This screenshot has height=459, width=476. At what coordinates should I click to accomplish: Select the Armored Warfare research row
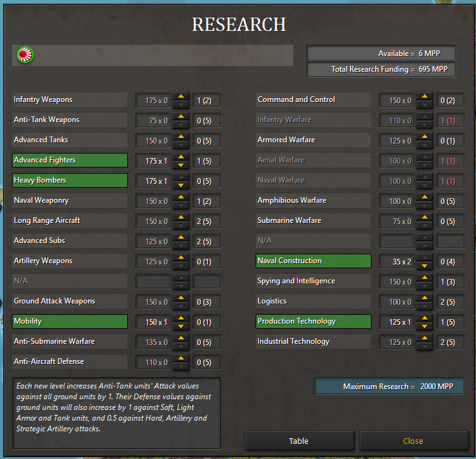point(314,140)
